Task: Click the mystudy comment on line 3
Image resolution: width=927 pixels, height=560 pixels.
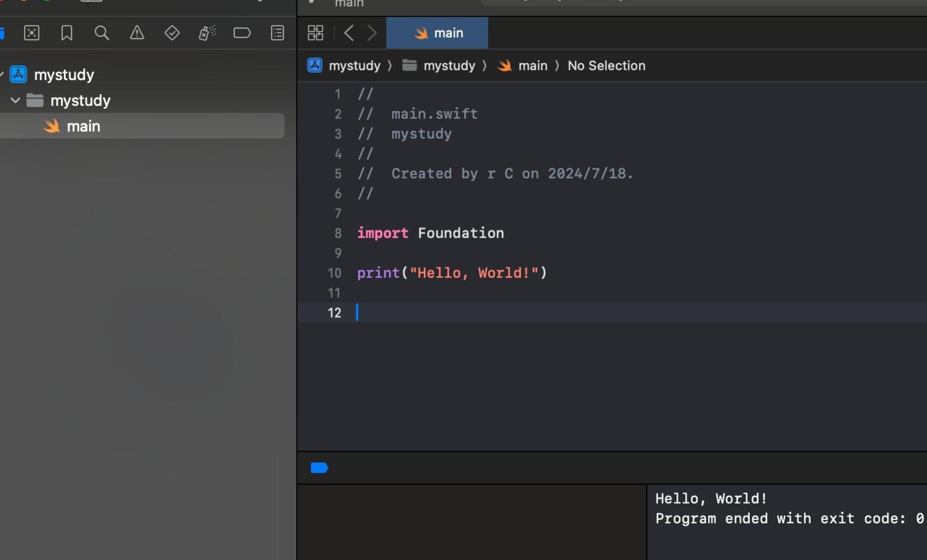Action: 404,134
